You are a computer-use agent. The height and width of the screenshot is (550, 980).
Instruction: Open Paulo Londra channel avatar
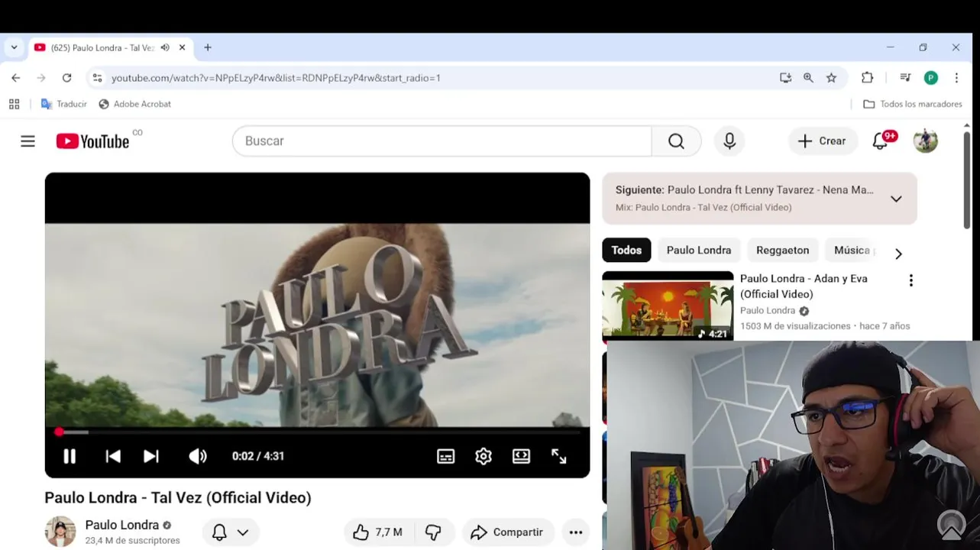[60, 532]
